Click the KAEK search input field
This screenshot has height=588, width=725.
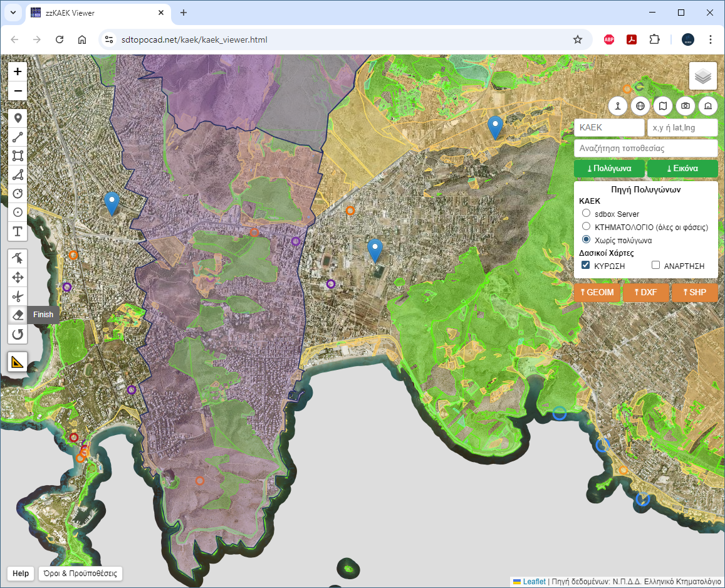point(608,127)
